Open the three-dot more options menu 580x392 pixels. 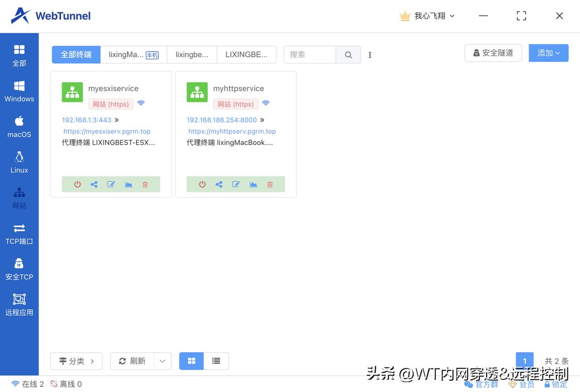[370, 55]
